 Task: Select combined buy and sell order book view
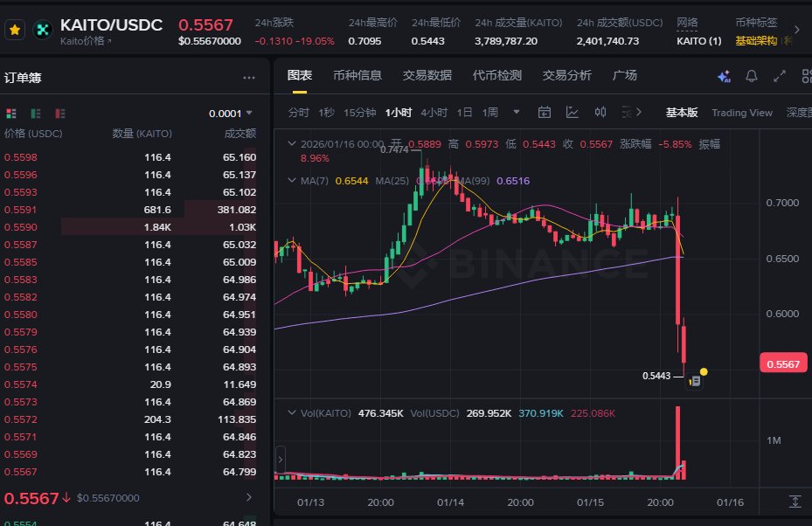click(10, 114)
